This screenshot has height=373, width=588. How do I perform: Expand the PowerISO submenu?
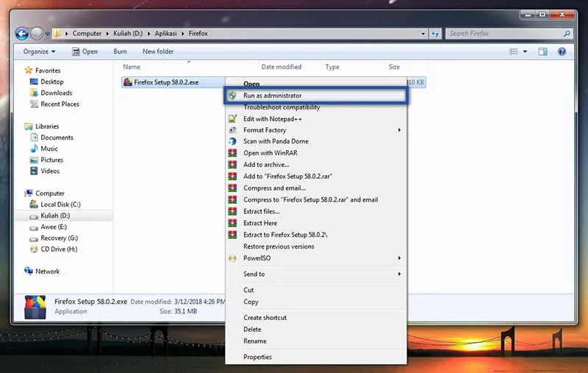pyautogui.click(x=316, y=258)
